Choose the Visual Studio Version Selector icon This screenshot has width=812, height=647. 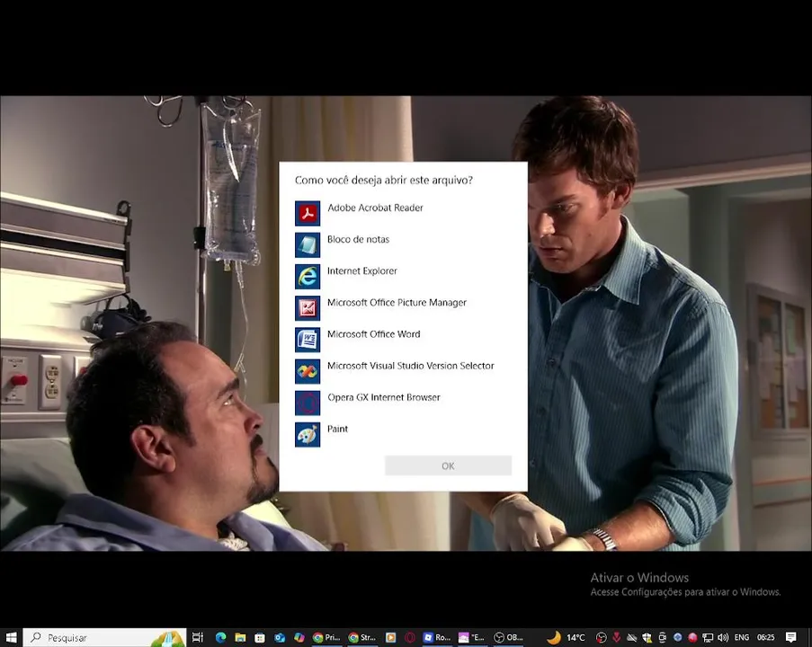308,371
